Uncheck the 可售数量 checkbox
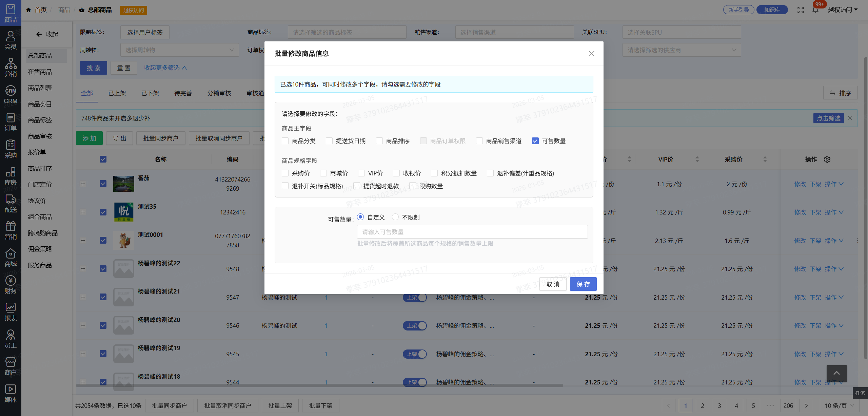The image size is (868, 416). (x=535, y=141)
